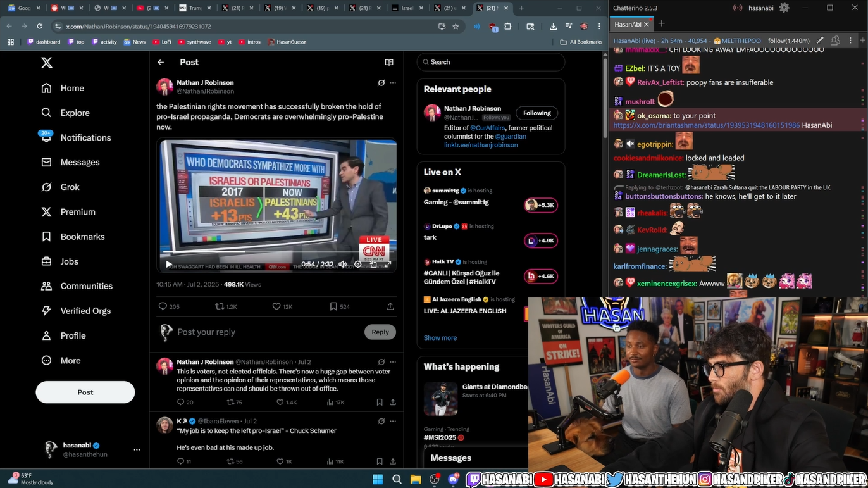
Task: Toggle video picture-in-picture mode
Action: (x=373, y=265)
